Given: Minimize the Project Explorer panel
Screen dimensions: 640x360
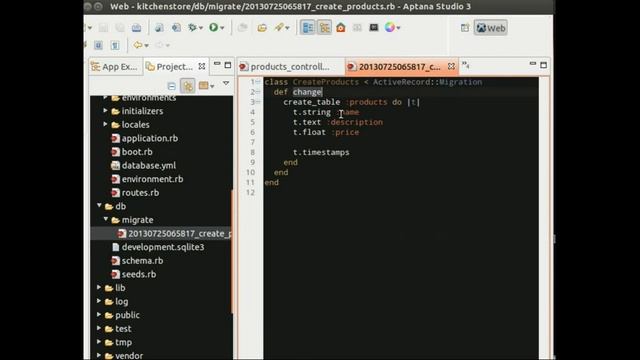Looking at the screenshot, I should coord(217,65).
